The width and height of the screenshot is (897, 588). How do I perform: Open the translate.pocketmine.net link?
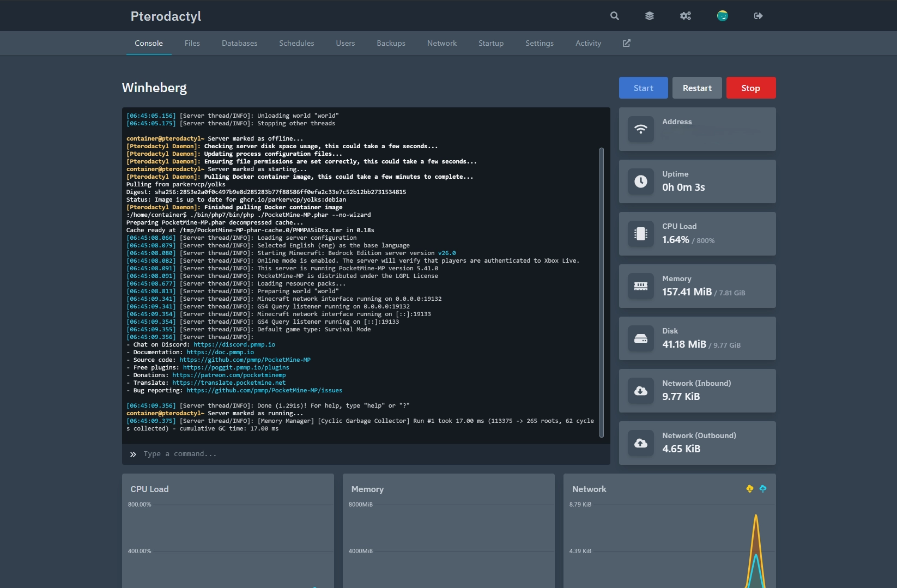tap(229, 383)
